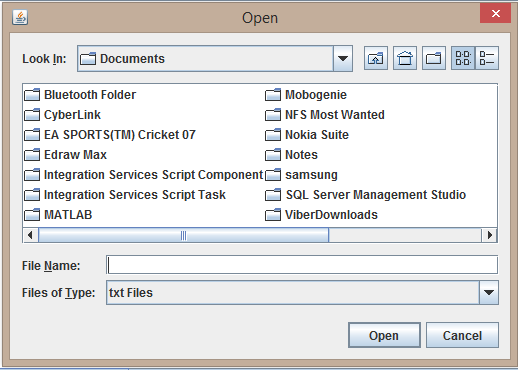Jump to the Home folder

pos(405,58)
